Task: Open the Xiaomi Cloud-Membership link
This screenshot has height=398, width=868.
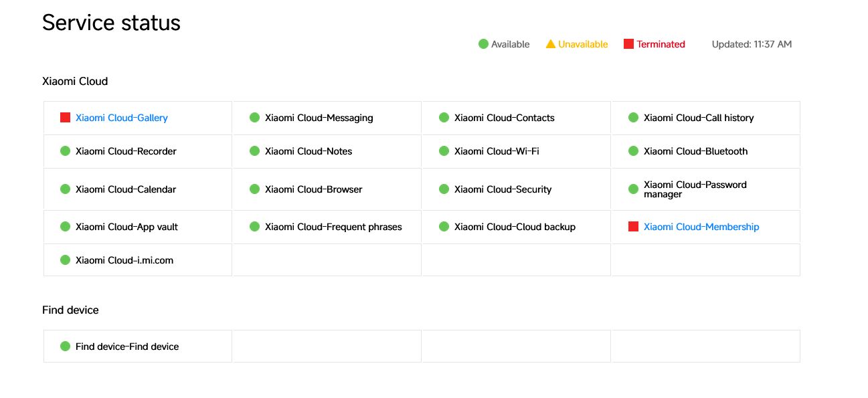Action: point(701,227)
